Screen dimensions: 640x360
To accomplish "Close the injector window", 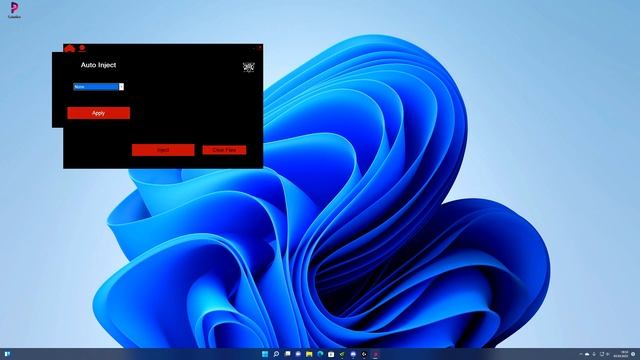I will click(x=260, y=47).
